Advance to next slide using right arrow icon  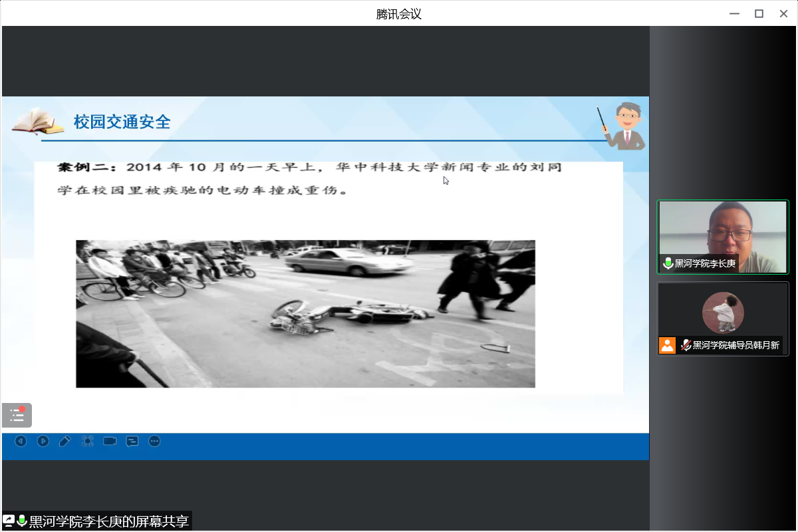click(43, 441)
